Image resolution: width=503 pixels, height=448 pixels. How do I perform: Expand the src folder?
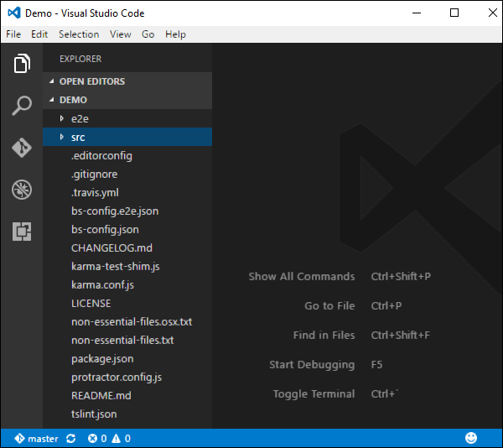click(77, 137)
